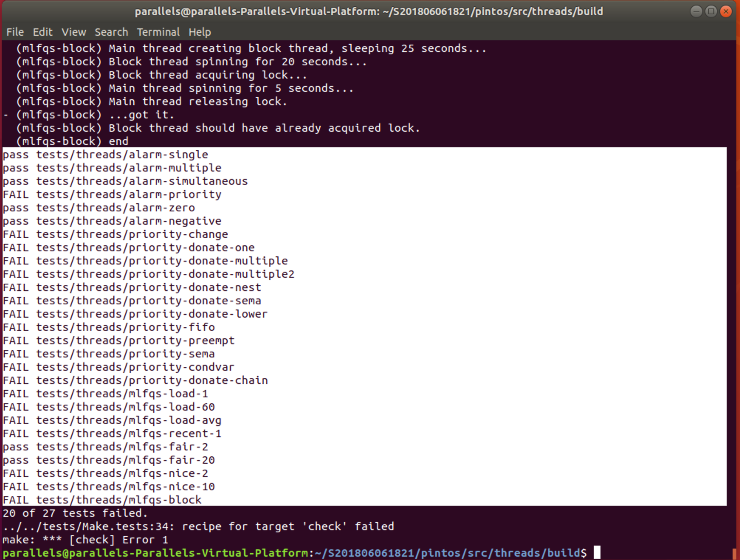This screenshot has width=740, height=560.
Task: Open the Terminal menu
Action: [x=158, y=32]
